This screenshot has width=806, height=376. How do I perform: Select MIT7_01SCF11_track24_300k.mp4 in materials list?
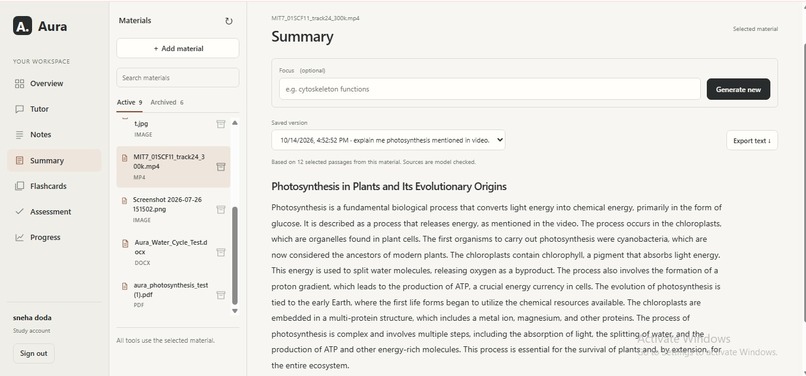173,167
